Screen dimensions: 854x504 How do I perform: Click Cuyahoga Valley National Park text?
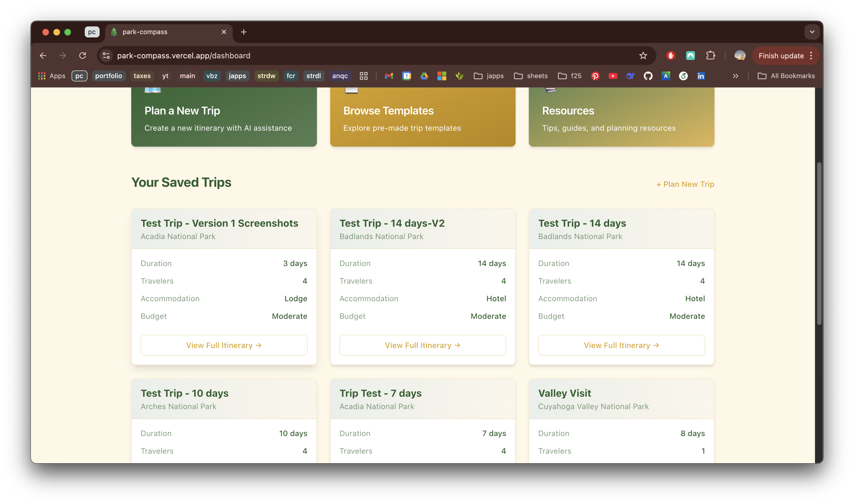click(593, 407)
